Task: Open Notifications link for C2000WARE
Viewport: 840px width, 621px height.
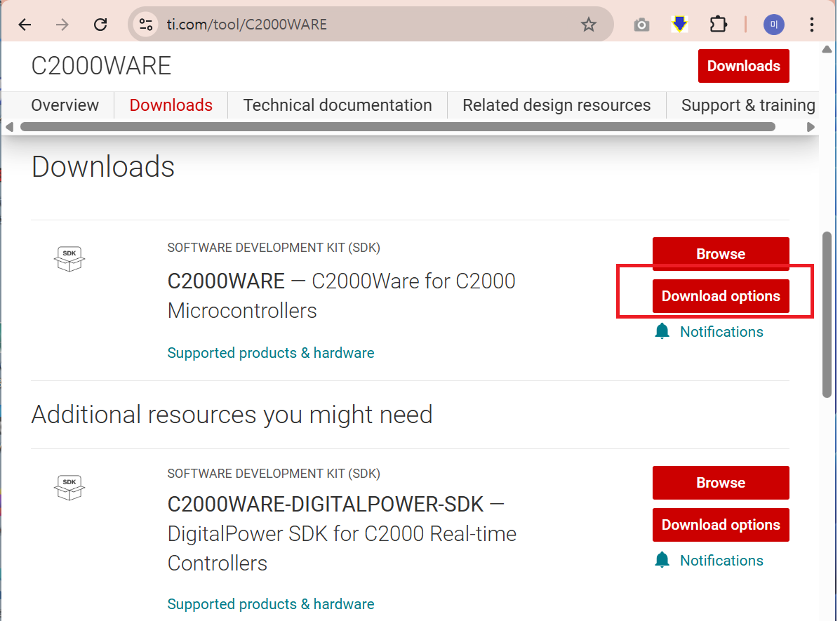Action: tap(721, 332)
